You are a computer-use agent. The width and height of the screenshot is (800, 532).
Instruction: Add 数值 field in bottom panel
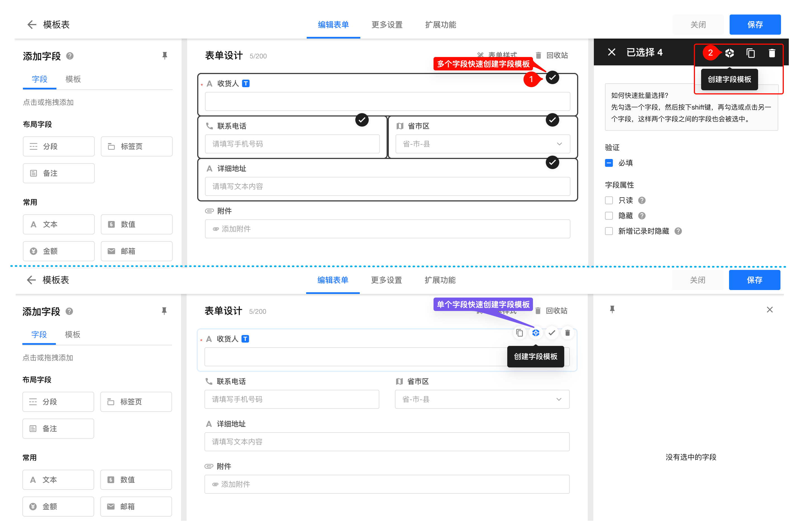click(136, 480)
